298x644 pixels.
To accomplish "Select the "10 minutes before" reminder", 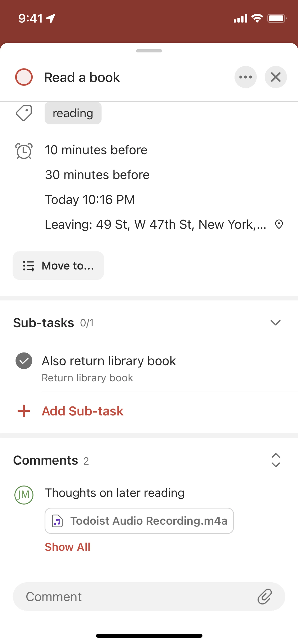I will point(96,150).
